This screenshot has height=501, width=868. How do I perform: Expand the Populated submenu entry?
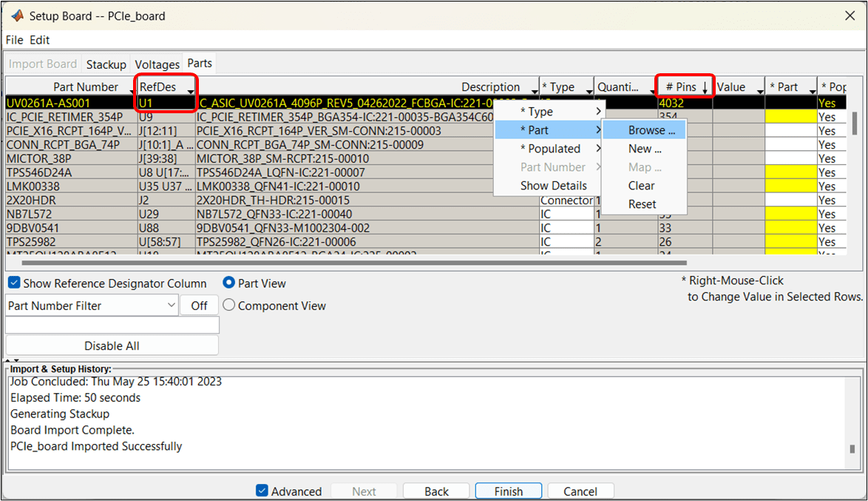[x=549, y=149]
